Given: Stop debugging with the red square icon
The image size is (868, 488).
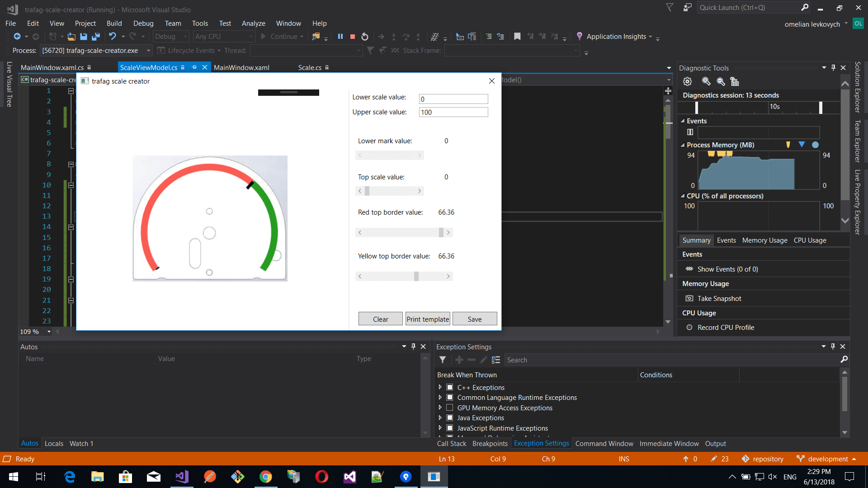Looking at the screenshot, I should click(353, 37).
